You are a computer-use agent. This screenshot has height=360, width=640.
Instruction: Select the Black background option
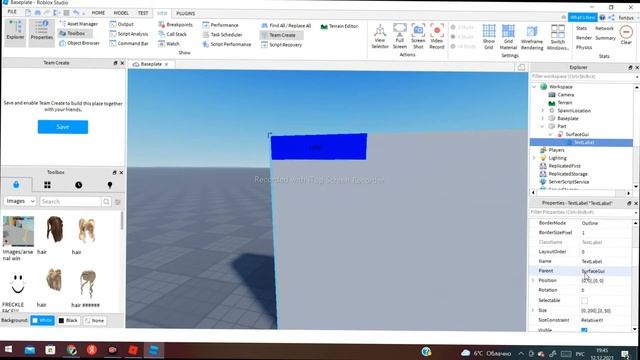(68, 320)
